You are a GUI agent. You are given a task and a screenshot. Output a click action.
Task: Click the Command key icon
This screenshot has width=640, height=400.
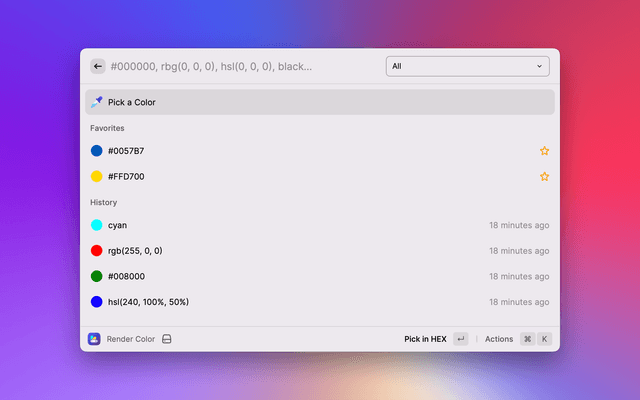(x=527, y=339)
